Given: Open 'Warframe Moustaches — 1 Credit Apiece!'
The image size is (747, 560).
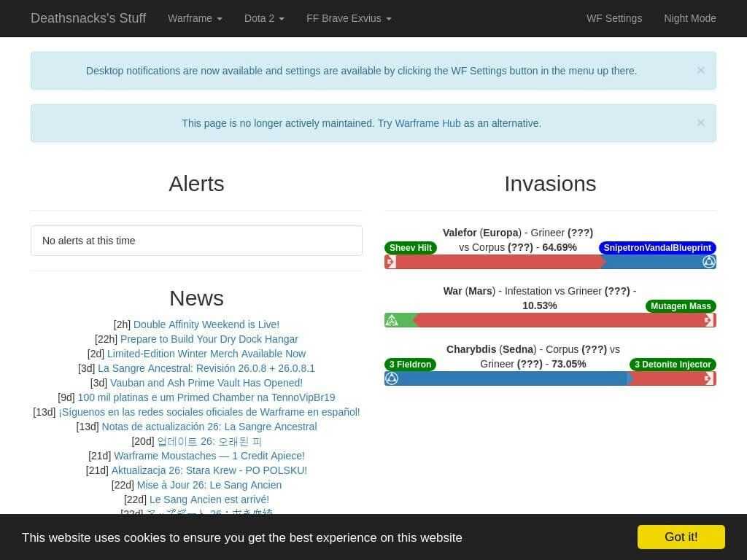Looking at the screenshot, I should point(209,456).
